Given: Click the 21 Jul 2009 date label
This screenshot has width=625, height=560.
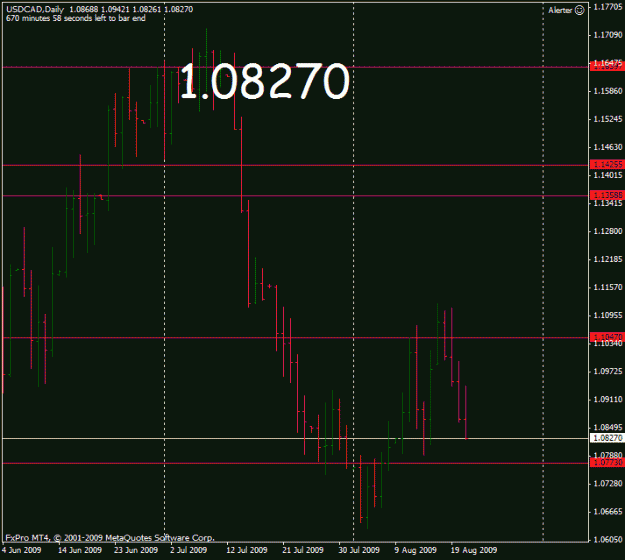Looking at the screenshot, I should point(303,550).
